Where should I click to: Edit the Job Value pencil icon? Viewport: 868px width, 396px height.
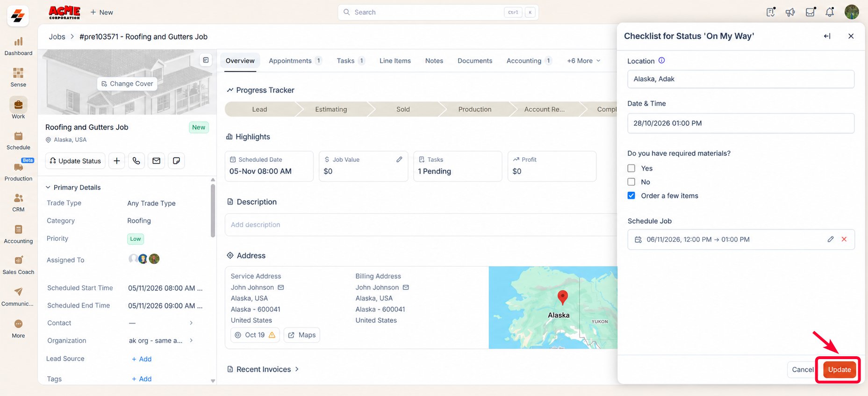(x=399, y=159)
